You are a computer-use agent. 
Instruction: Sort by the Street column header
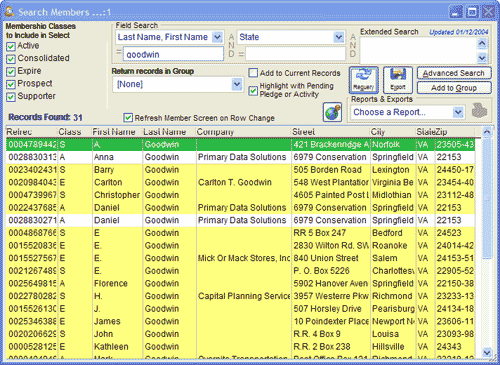(x=330, y=132)
